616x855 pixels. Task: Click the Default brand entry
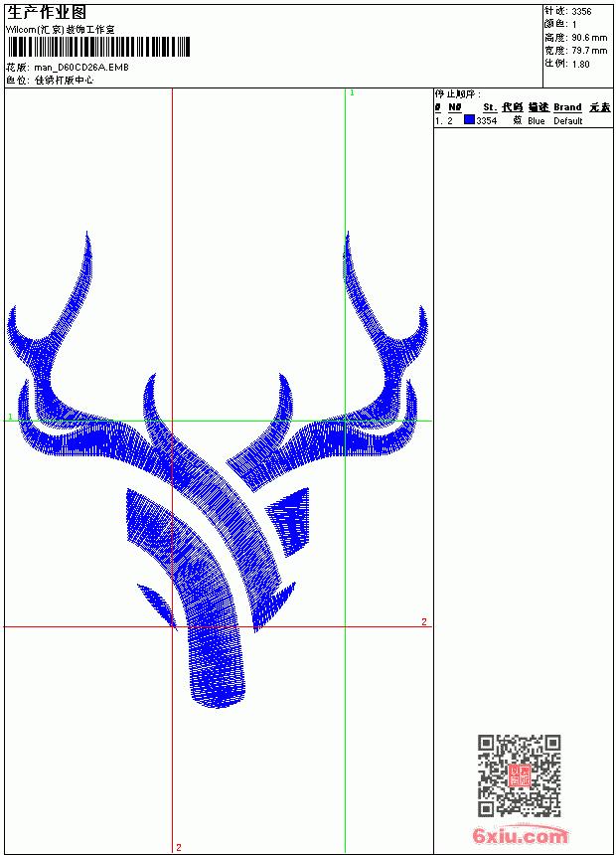pos(568,121)
